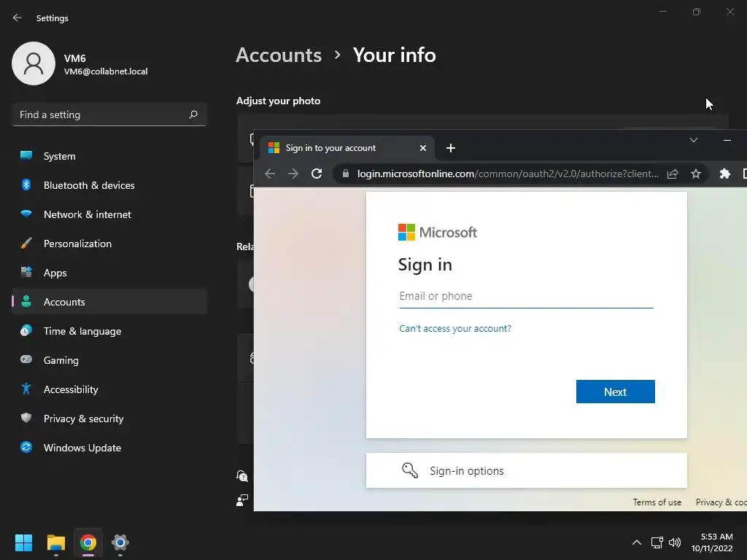Click the Accounts breadcrumb heading
Screen dimensions: 747x560
tap(279, 55)
